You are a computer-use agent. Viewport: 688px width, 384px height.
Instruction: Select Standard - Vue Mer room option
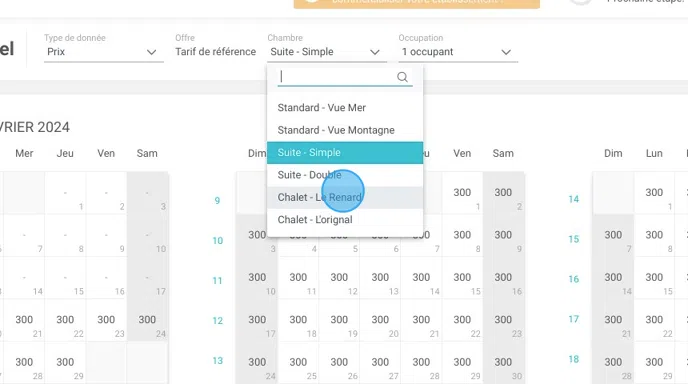345,108
